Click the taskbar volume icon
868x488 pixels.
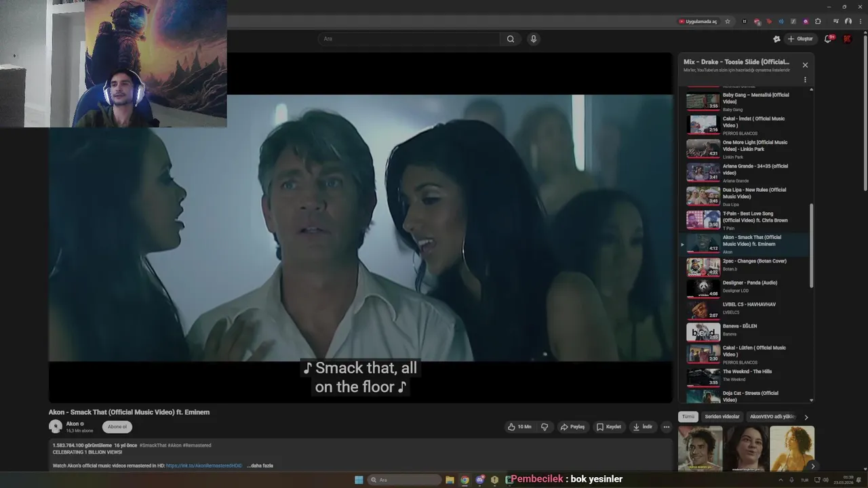point(825,480)
